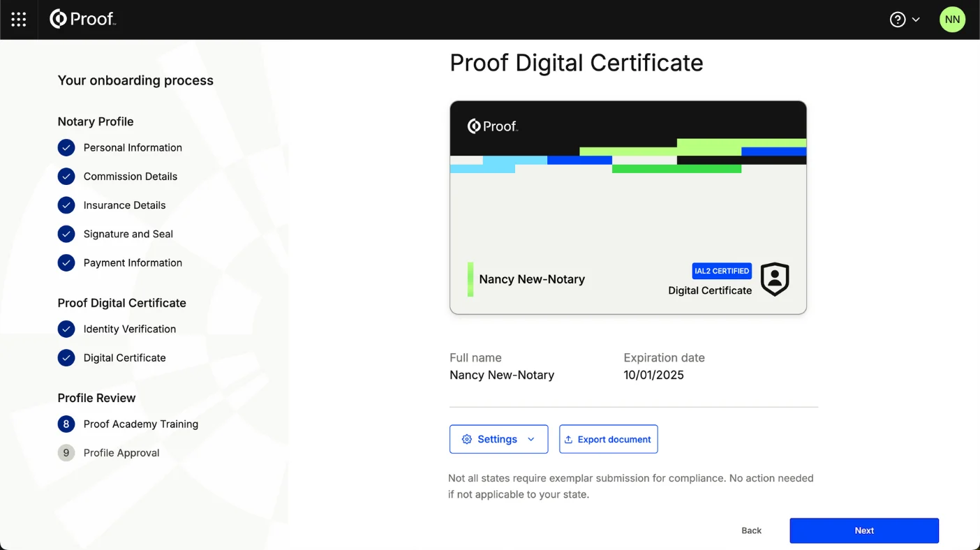This screenshot has width=980, height=550.
Task: Click the Digital Certificate checkmark icon
Action: coord(66,358)
